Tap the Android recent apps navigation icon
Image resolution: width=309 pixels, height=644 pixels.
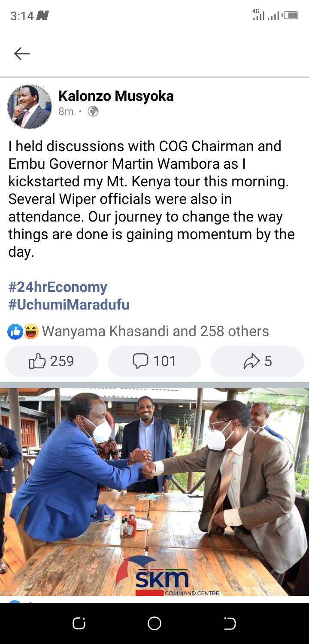pyautogui.click(x=79, y=623)
